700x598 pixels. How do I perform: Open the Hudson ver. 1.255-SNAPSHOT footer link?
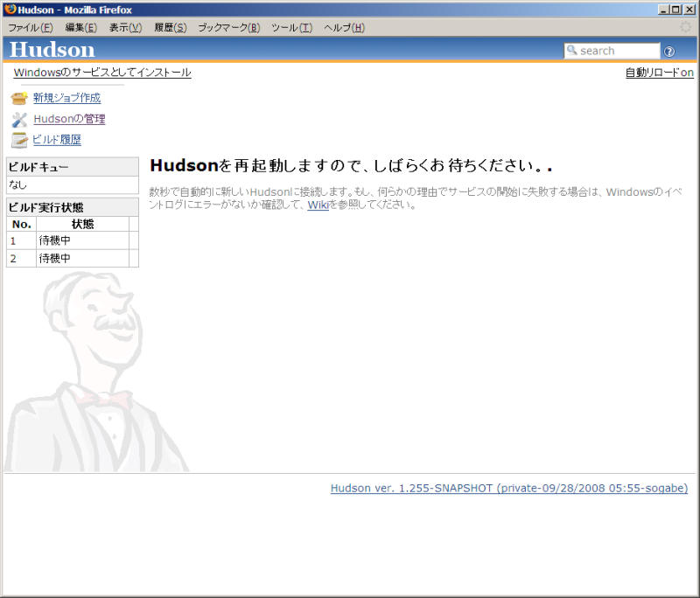click(509, 489)
